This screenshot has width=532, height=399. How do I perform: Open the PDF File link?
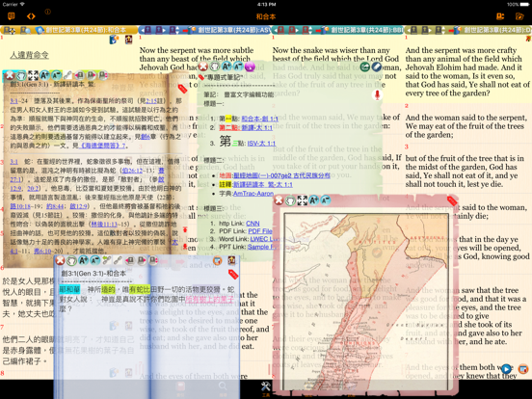coord(260,231)
